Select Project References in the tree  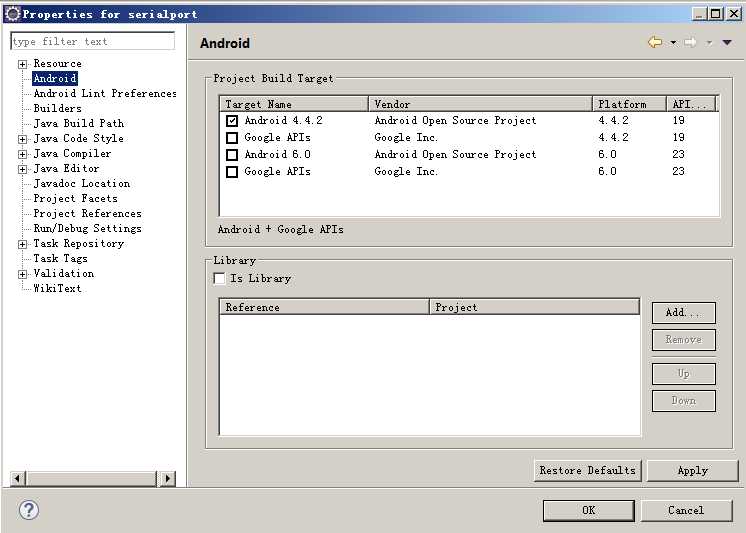[88, 213]
